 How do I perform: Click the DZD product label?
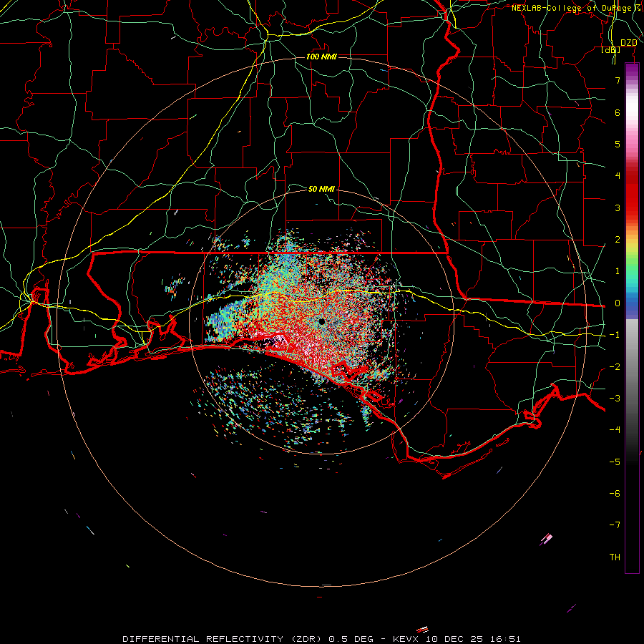coord(629,43)
